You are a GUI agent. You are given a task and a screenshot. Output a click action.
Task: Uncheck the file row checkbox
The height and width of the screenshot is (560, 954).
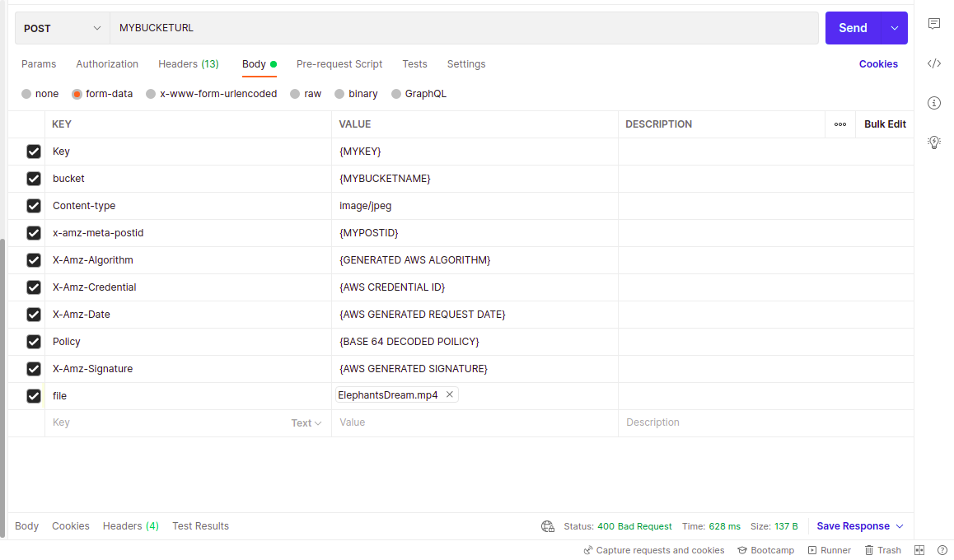pyautogui.click(x=34, y=396)
